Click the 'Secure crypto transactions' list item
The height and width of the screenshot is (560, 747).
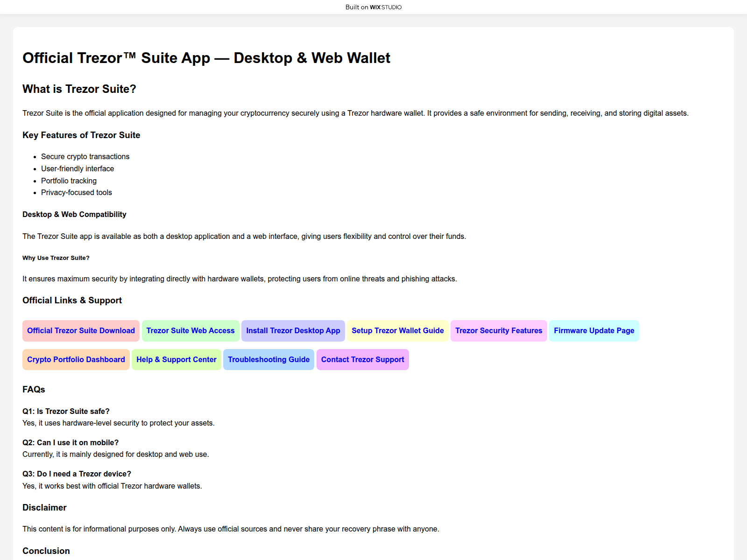(x=85, y=157)
